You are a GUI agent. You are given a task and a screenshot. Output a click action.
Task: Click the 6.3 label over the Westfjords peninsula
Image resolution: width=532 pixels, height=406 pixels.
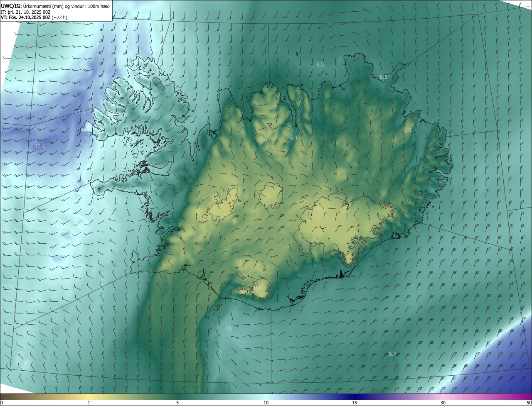pyautogui.click(x=128, y=103)
